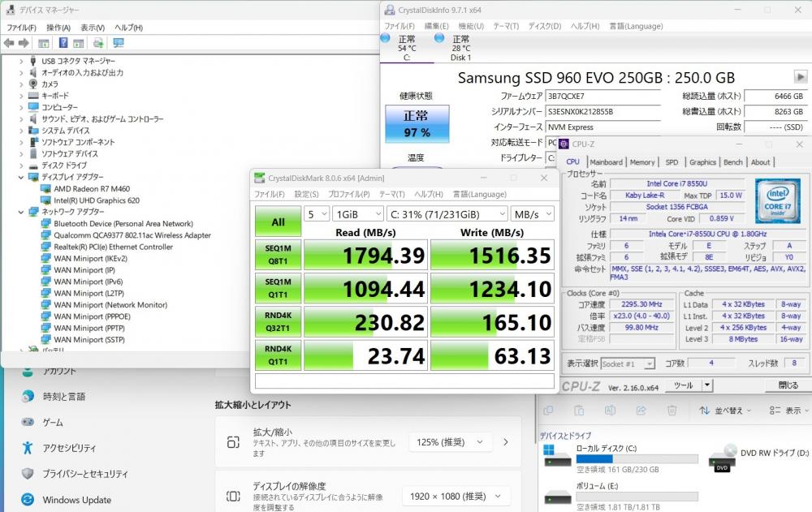
Task: Click the back arrow in Device Manager toolbar
Action: click(x=8, y=43)
